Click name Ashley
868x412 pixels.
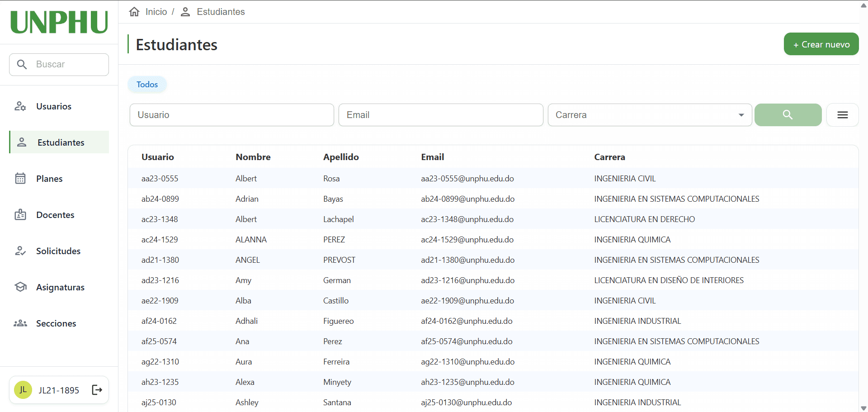pos(247,403)
